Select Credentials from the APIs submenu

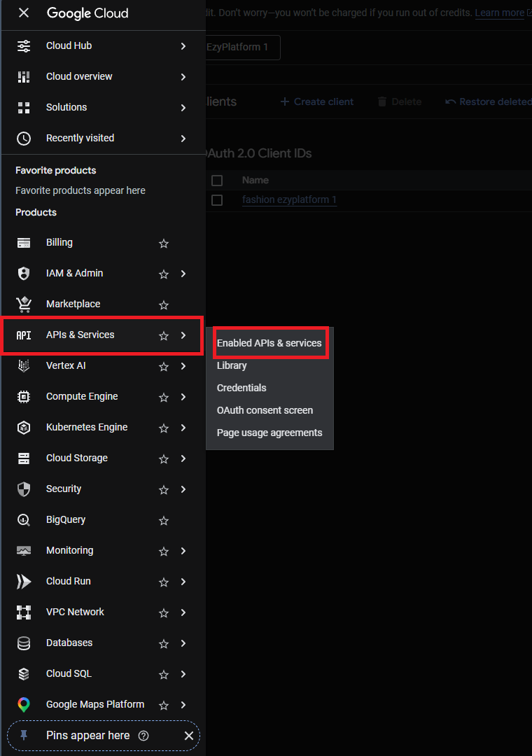pyautogui.click(x=241, y=388)
